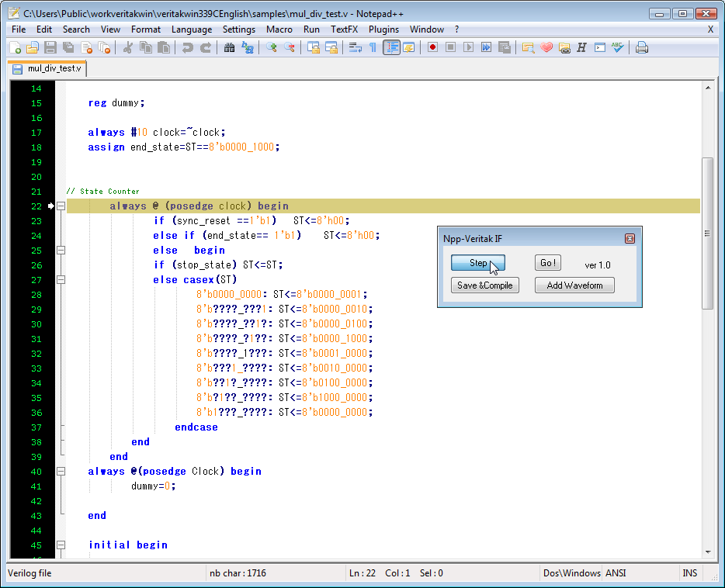Click the Close All toolbar icon

105,47
